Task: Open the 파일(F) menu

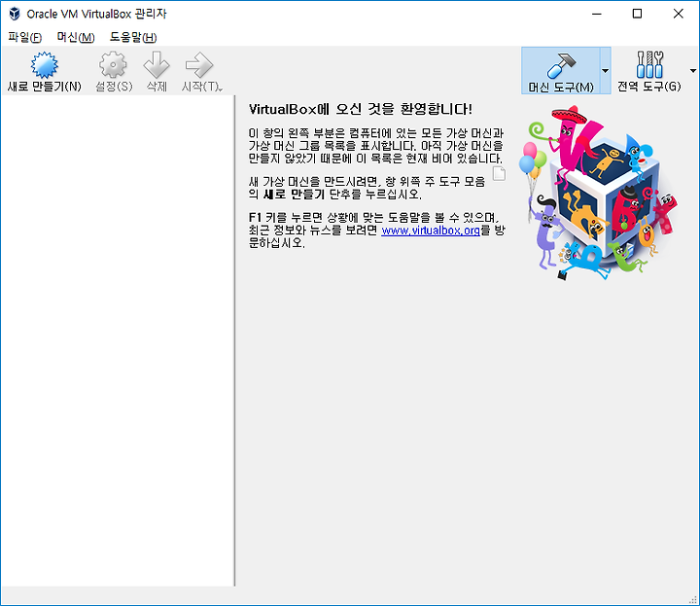Action: point(24,37)
